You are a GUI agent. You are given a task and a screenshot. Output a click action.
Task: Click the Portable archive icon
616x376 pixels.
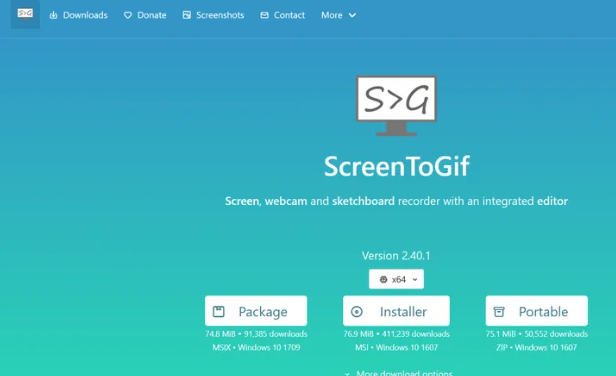(x=499, y=312)
